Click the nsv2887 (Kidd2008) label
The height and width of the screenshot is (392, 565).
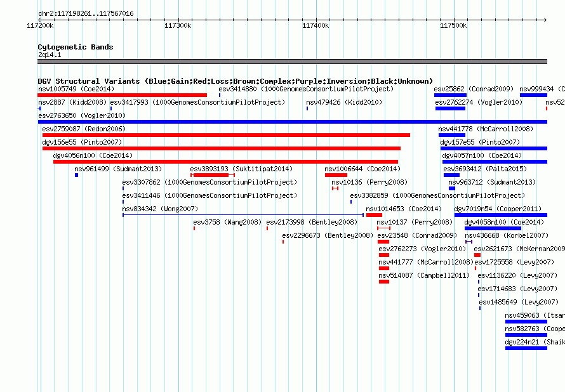click(72, 102)
